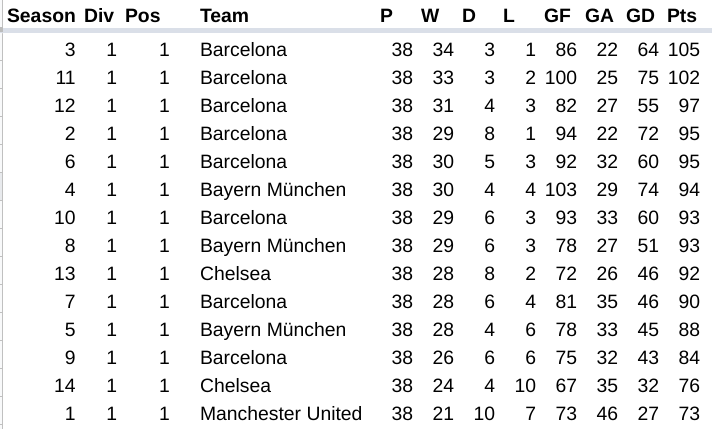
Task: Click the 102 points cell
Action: point(683,78)
